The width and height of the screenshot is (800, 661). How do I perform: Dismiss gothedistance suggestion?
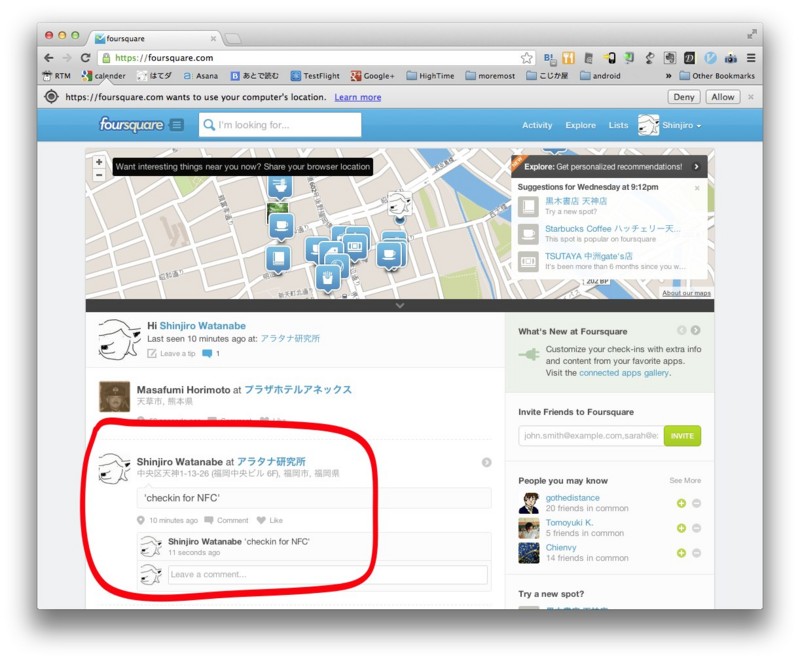696,503
